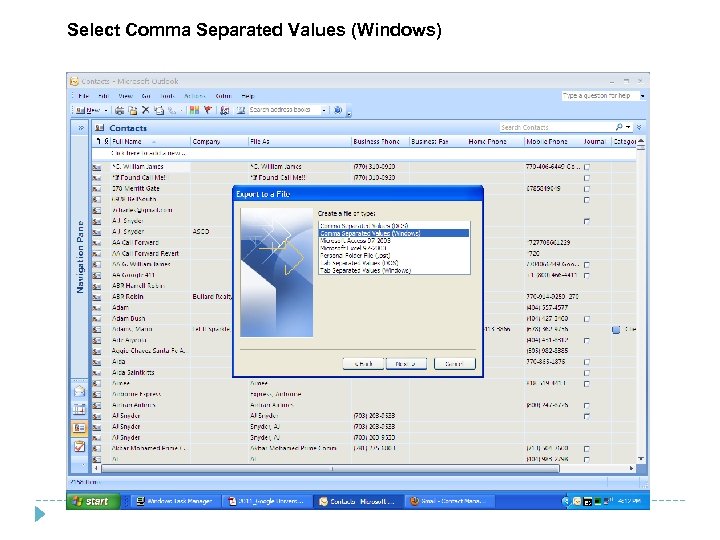The height and width of the screenshot is (540, 720).
Task: Select the Contacts navigation pane icon
Action: tap(79, 428)
